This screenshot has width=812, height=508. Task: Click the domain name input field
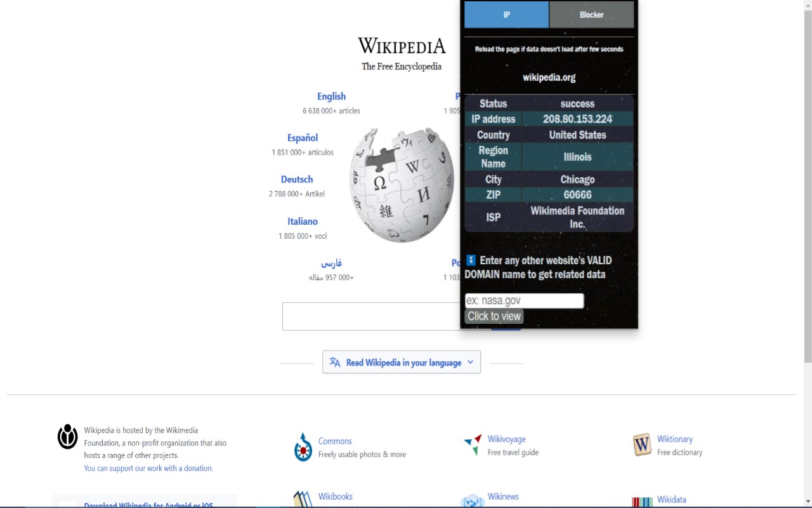(524, 301)
